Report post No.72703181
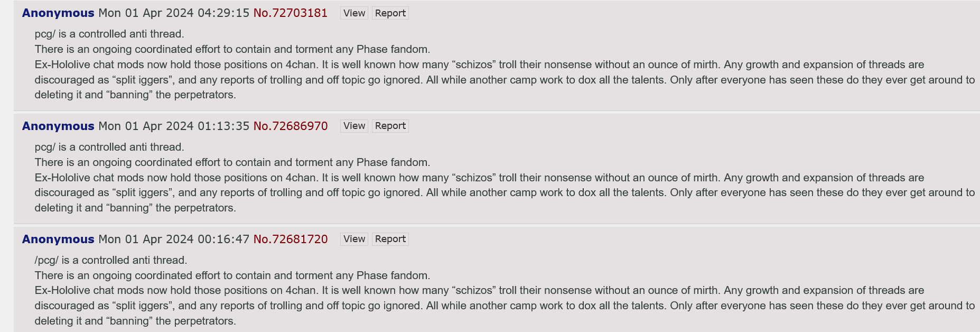Viewport: 980px width, 332px height. coord(390,13)
